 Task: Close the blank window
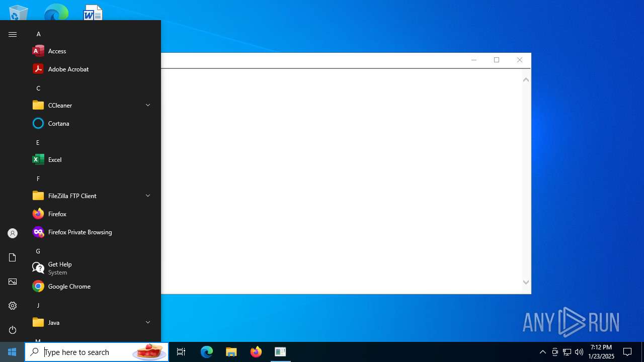(520, 60)
